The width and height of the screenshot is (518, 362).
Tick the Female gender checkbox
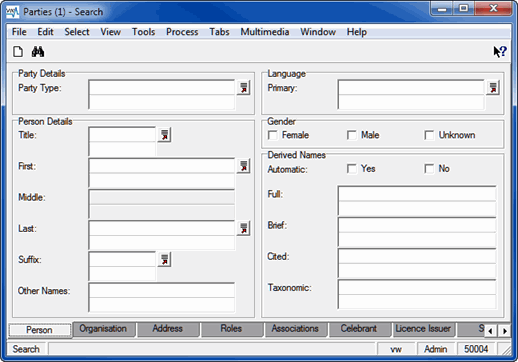pos(272,135)
